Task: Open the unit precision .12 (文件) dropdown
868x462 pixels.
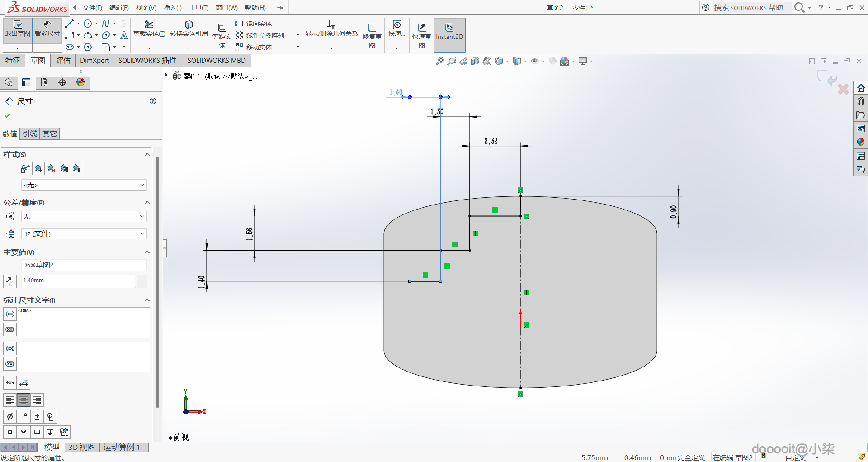Action: [x=84, y=234]
